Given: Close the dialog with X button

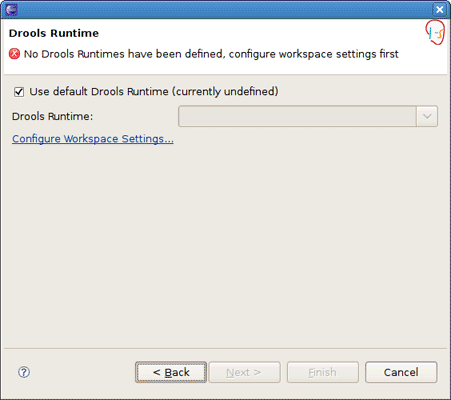Looking at the screenshot, I should coord(440,9).
